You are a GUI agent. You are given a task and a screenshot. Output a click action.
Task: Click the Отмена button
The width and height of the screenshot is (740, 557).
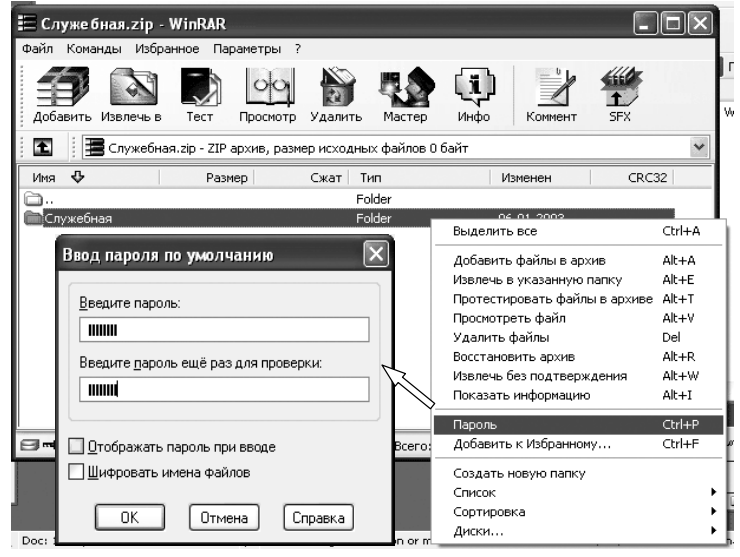(224, 517)
